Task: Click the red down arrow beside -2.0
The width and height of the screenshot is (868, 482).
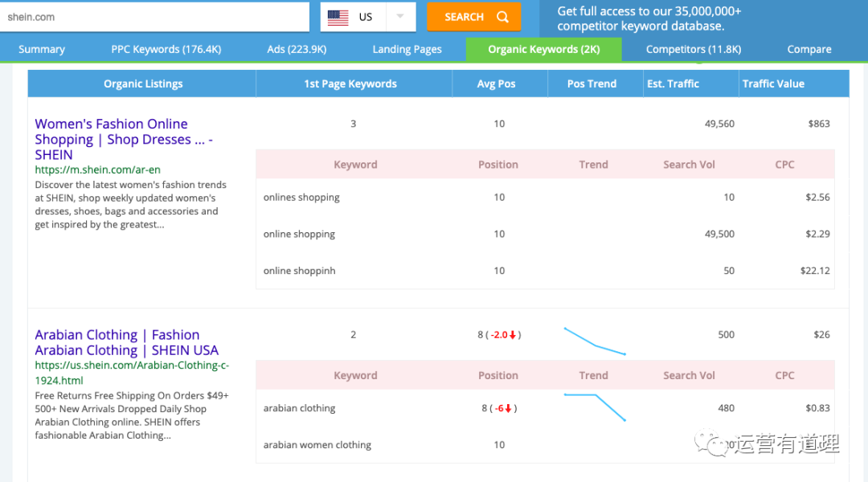Action: coord(512,335)
